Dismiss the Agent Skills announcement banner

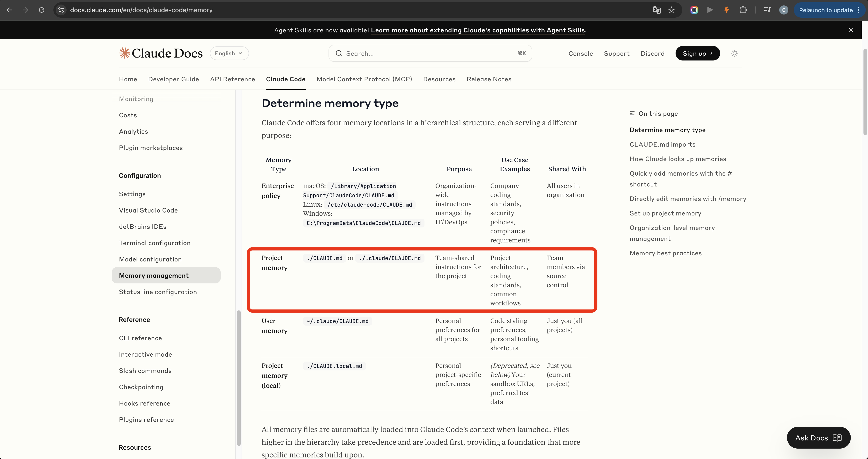pos(851,30)
